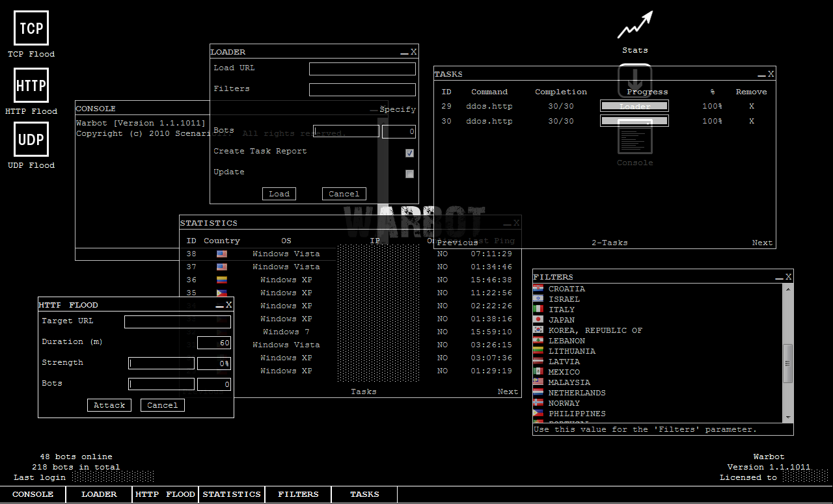The image size is (833, 504).
Task: Switch to the CONSOLE taskbar tab
Action: tap(33, 494)
